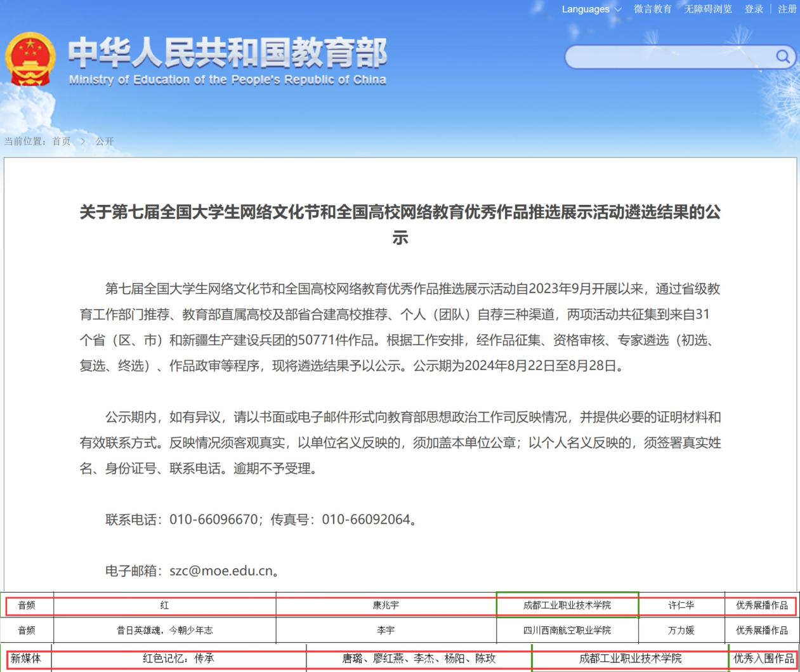The image size is (800, 672).
Task: Click the announcement headline 关于第七届全国大学生网络文化节
Action: tap(400, 224)
